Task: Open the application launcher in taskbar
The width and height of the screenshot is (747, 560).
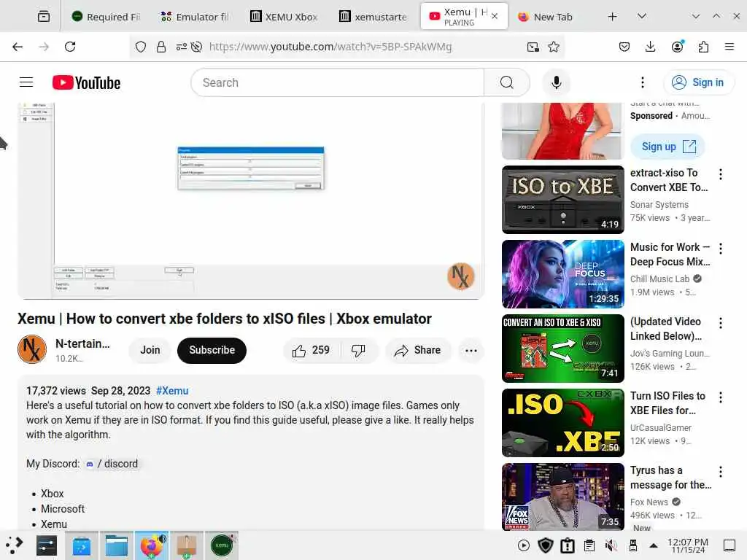Action: coord(14,545)
